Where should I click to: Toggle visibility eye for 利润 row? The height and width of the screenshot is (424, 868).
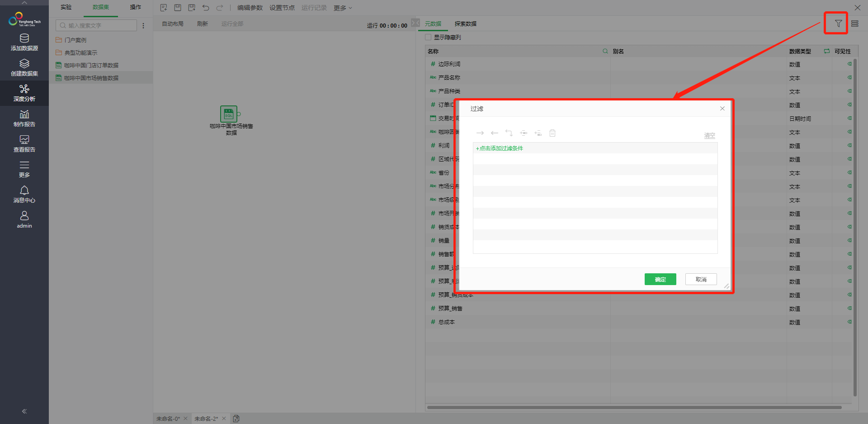[x=849, y=145]
